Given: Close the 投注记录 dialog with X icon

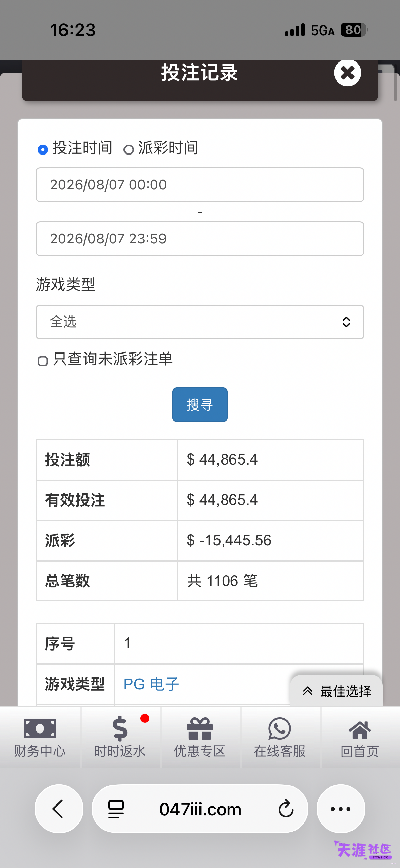Looking at the screenshot, I should point(347,73).
